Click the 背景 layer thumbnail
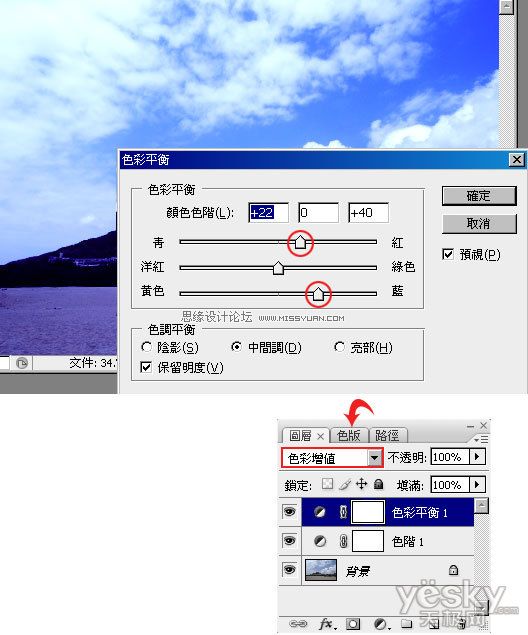 [x=321, y=570]
